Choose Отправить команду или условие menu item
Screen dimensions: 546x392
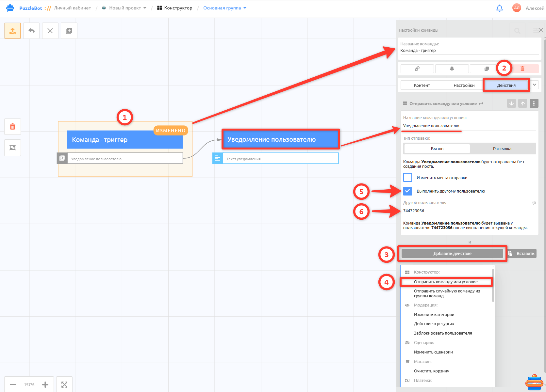click(446, 282)
